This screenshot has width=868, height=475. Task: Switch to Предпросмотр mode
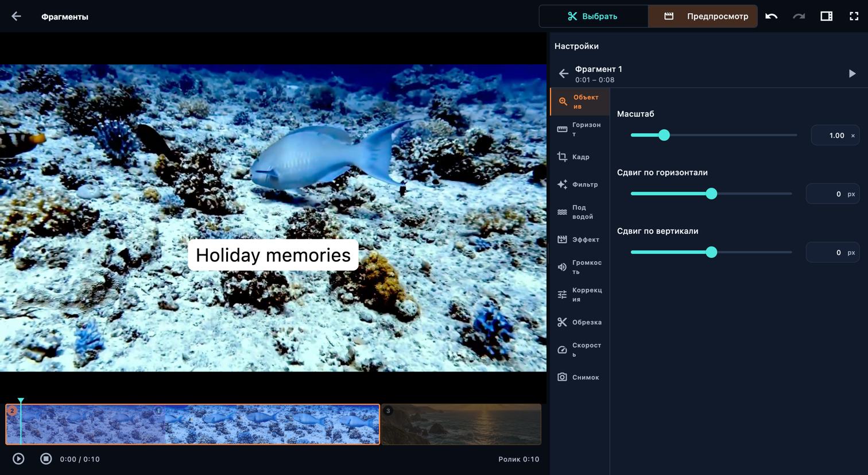click(703, 16)
